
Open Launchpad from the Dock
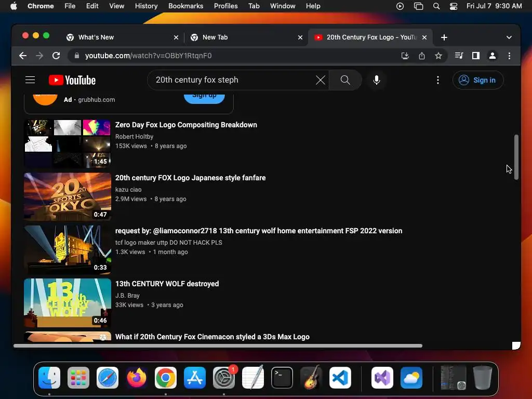[78, 378]
